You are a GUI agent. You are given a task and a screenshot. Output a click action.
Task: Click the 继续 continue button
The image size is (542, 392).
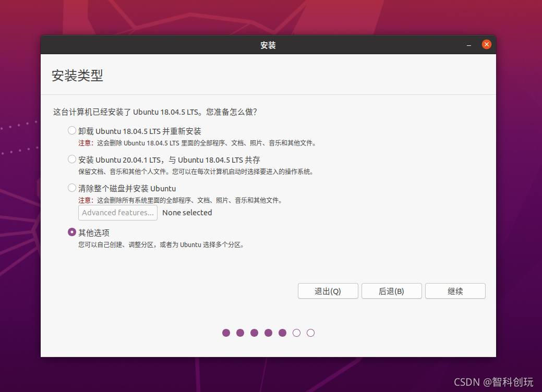tap(455, 291)
